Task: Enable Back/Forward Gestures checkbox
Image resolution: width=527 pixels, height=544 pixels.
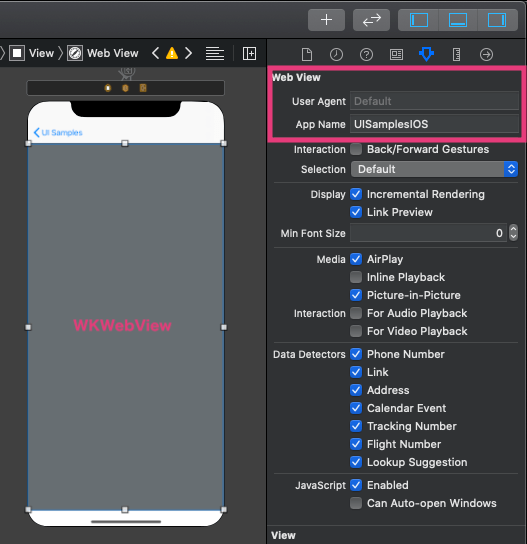Action: click(x=356, y=149)
